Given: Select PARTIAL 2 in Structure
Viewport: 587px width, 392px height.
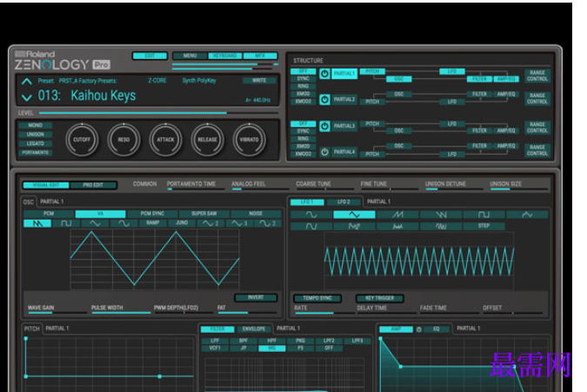Looking at the screenshot, I should 344,99.
